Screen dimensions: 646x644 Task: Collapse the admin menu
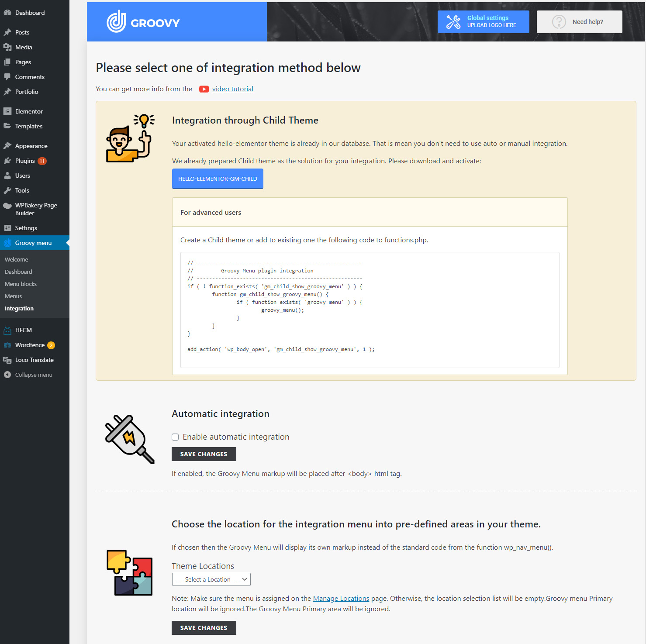coord(7,375)
